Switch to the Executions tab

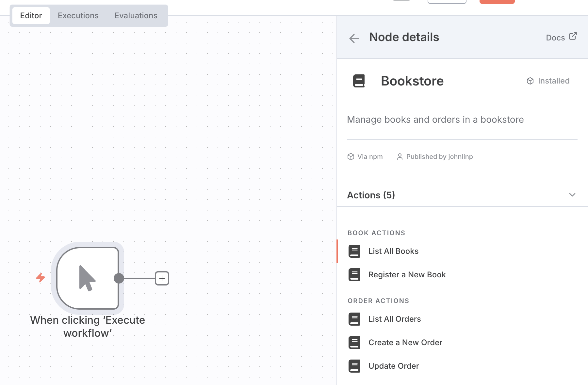(x=78, y=16)
